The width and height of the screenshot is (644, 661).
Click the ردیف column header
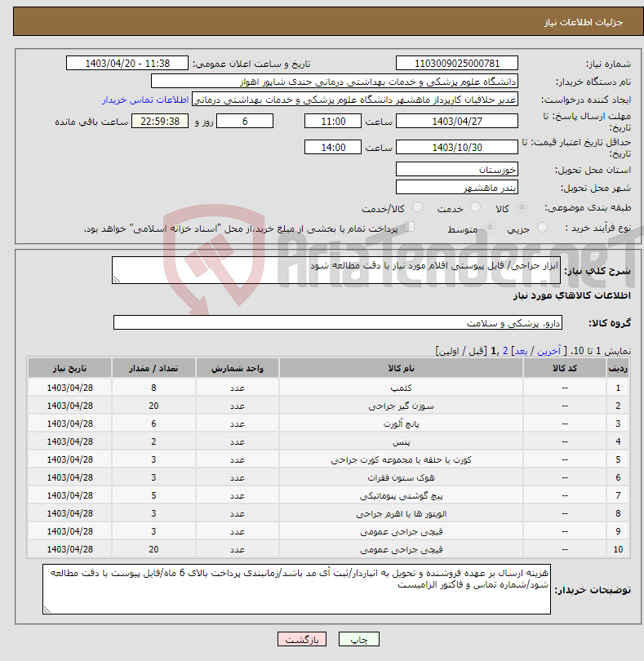pyautogui.click(x=618, y=368)
